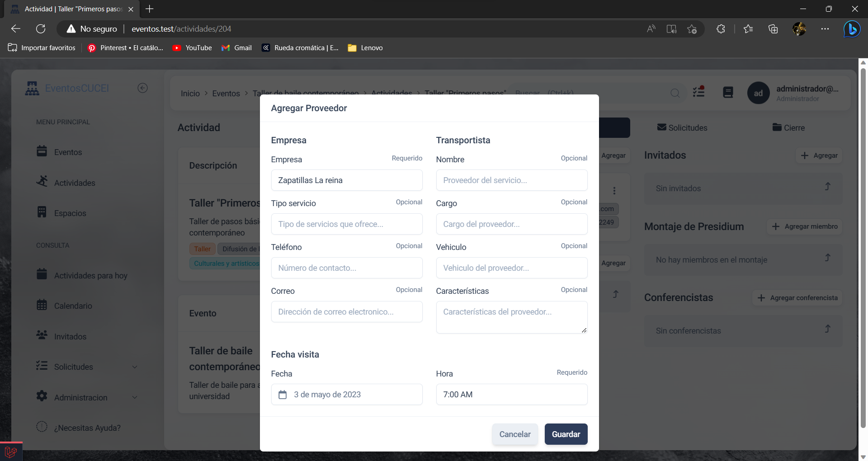Click the sidebar collapse arrow icon
The width and height of the screenshot is (868, 461).
tap(142, 88)
